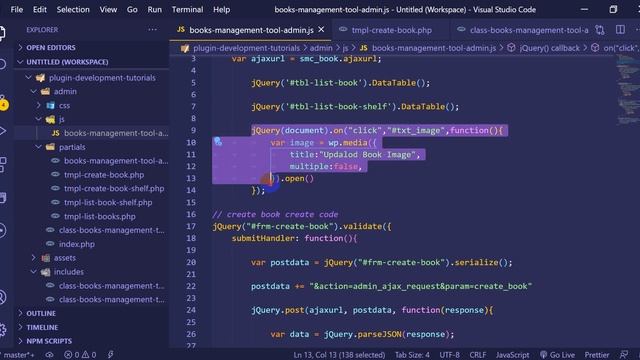This screenshot has width=640, height=360.
Task: Open Selection menu
Action: point(73,9)
